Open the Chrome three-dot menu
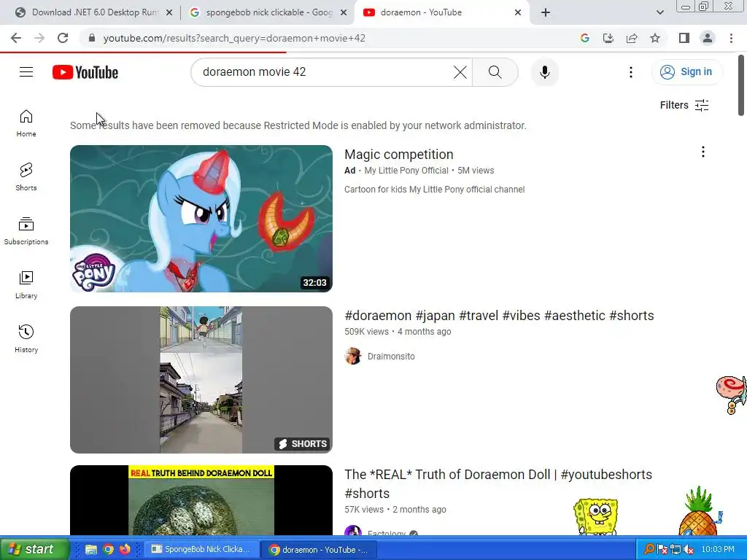The image size is (747, 560). 731,38
